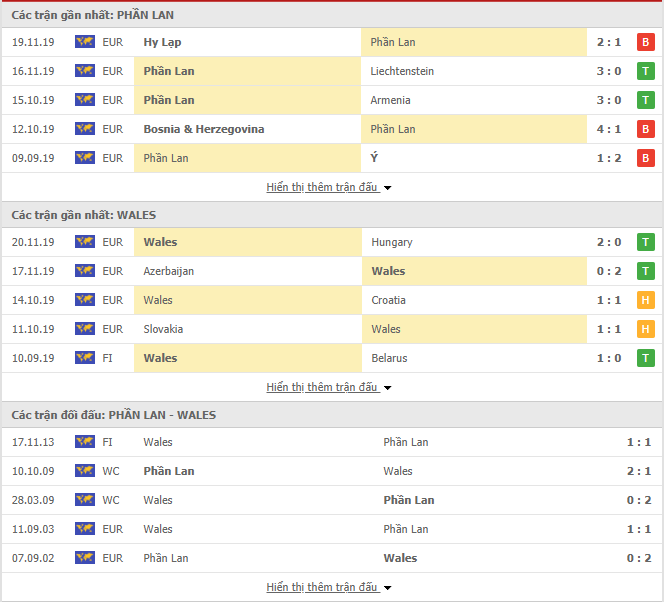Click the flag icon on the Liechtenstein row
This screenshot has width=664, height=602.
(x=84, y=71)
